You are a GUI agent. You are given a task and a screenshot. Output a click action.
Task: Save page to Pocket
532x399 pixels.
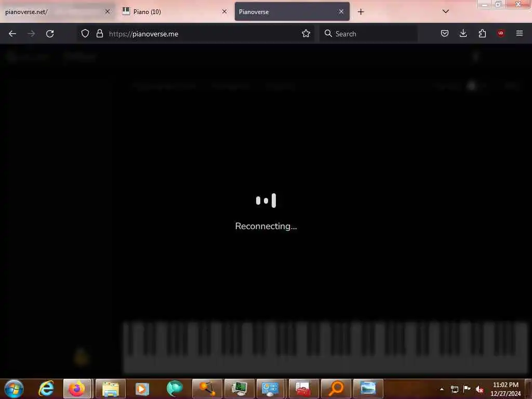pyautogui.click(x=445, y=33)
